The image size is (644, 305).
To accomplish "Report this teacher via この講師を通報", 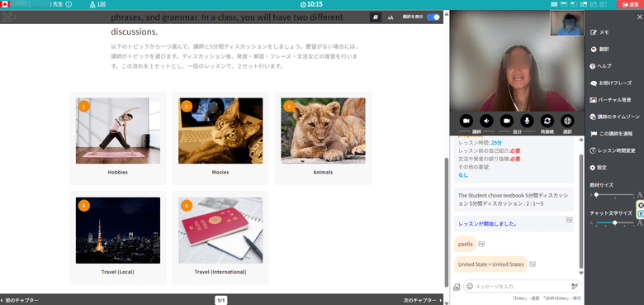I will click(611, 134).
